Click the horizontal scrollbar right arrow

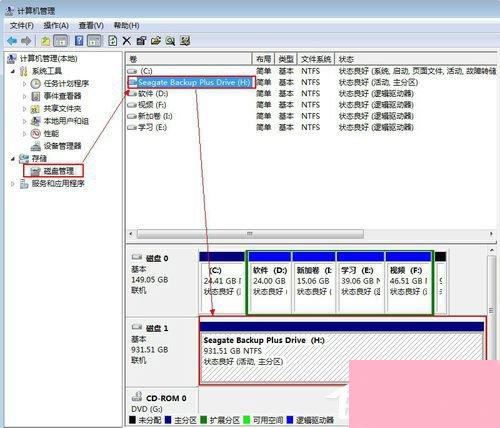pyautogui.click(x=491, y=234)
